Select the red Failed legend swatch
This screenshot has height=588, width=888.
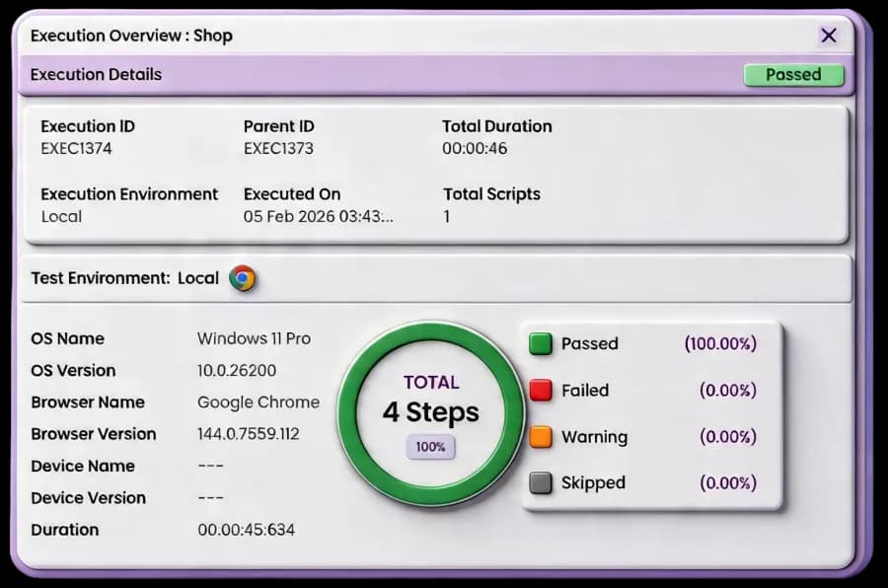[541, 391]
